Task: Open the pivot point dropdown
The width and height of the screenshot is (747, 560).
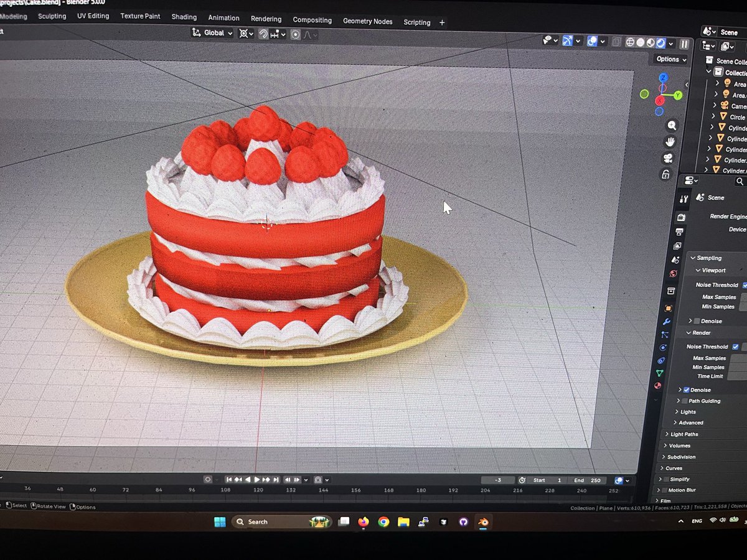Action: tap(247, 34)
